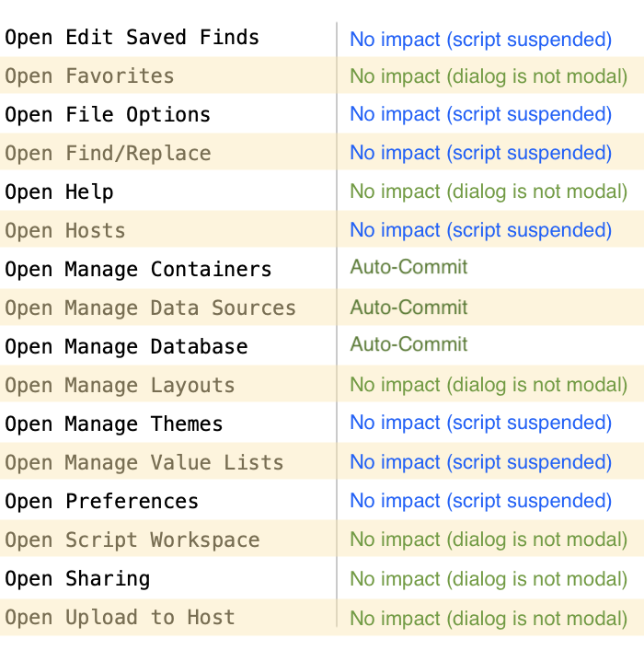
Task: Click "Auto-Commit" next to Open Manage Database
Action: pyautogui.click(x=408, y=345)
